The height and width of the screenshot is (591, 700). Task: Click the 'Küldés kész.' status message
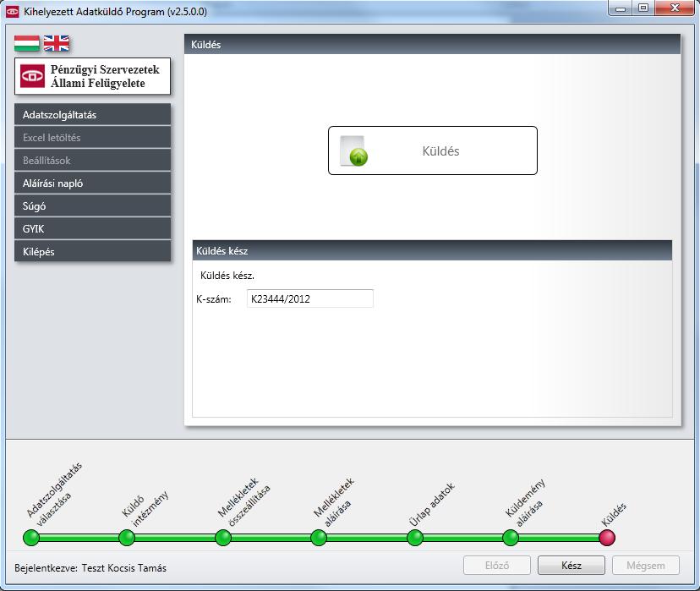[227, 276]
